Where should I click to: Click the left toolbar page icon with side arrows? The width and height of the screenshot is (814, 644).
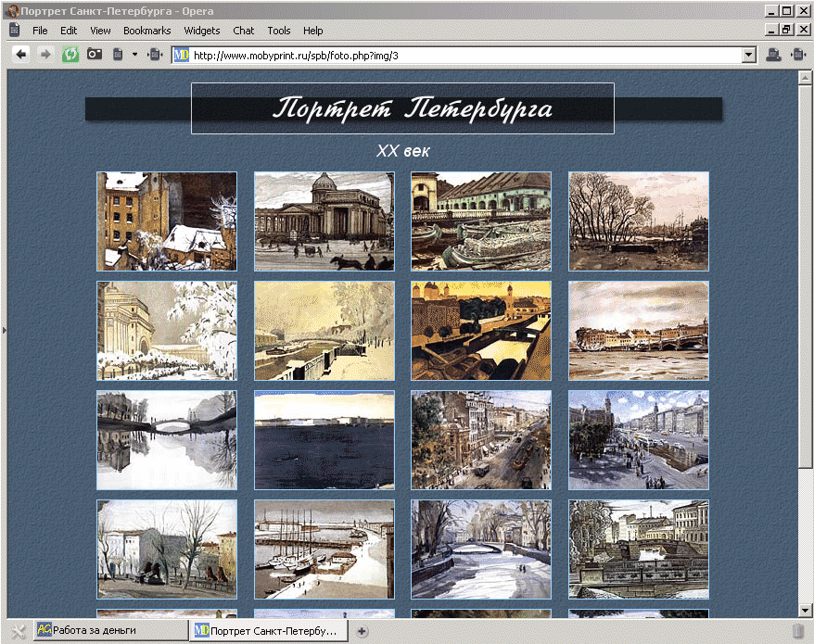tap(155, 54)
